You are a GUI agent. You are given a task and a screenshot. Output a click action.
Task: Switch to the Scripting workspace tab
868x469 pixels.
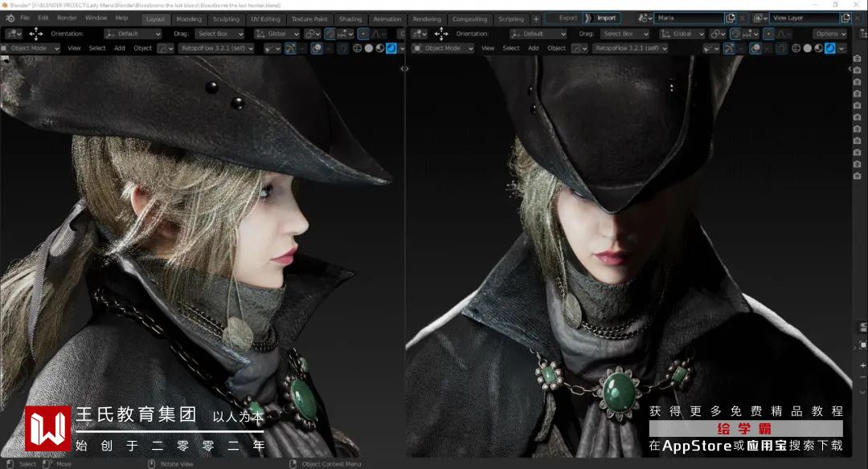pyautogui.click(x=511, y=18)
